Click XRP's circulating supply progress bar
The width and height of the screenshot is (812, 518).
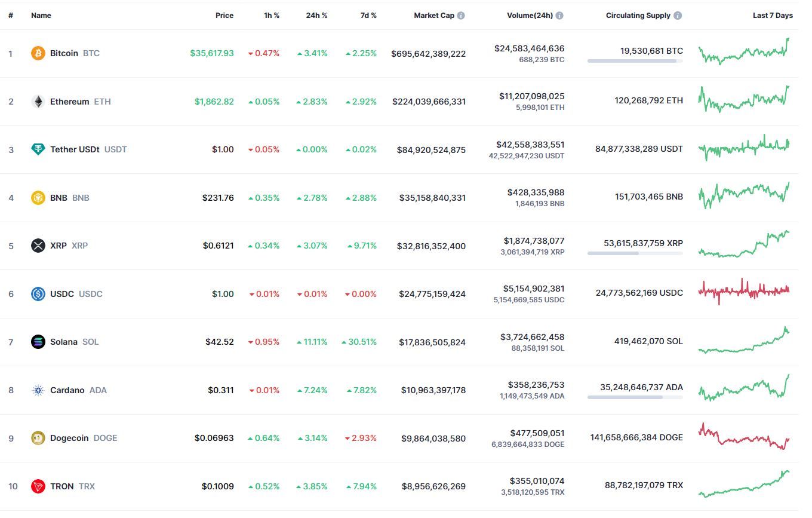[635, 253]
